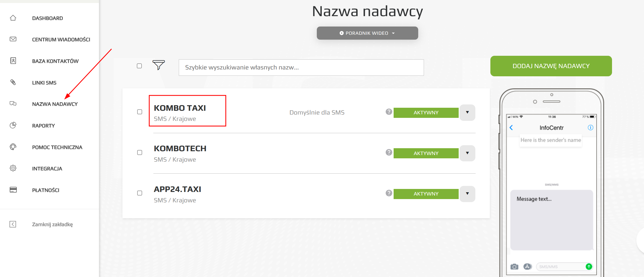Click the pie chart Raporty icon

[x=13, y=125]
